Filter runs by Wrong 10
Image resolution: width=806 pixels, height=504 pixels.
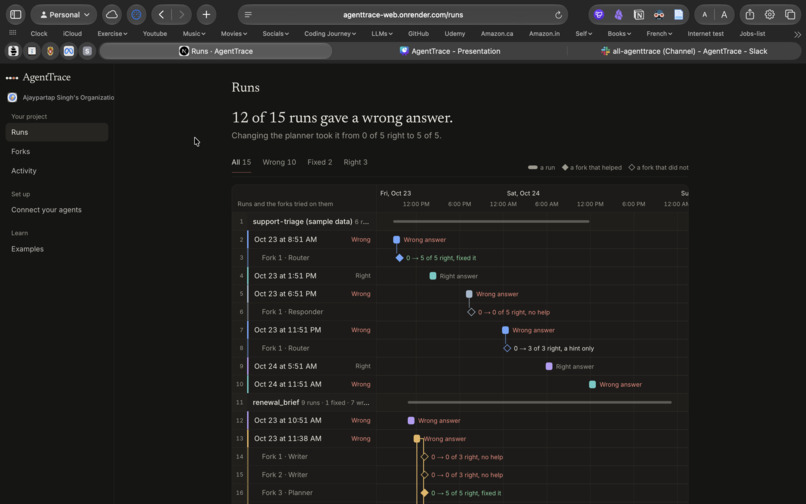coord(279,162)
